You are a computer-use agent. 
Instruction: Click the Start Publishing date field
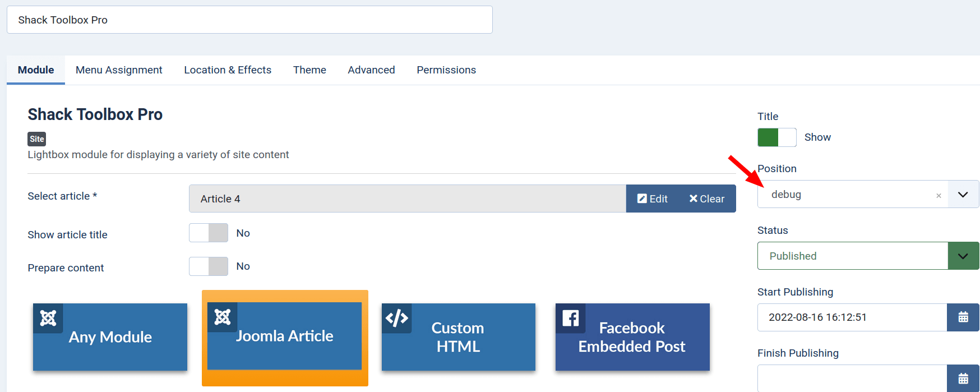852,317
